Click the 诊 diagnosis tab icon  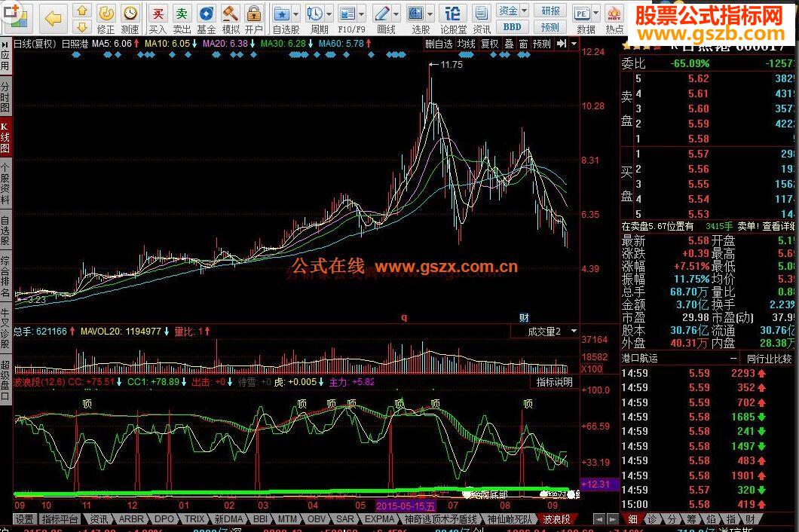(653, 519)
